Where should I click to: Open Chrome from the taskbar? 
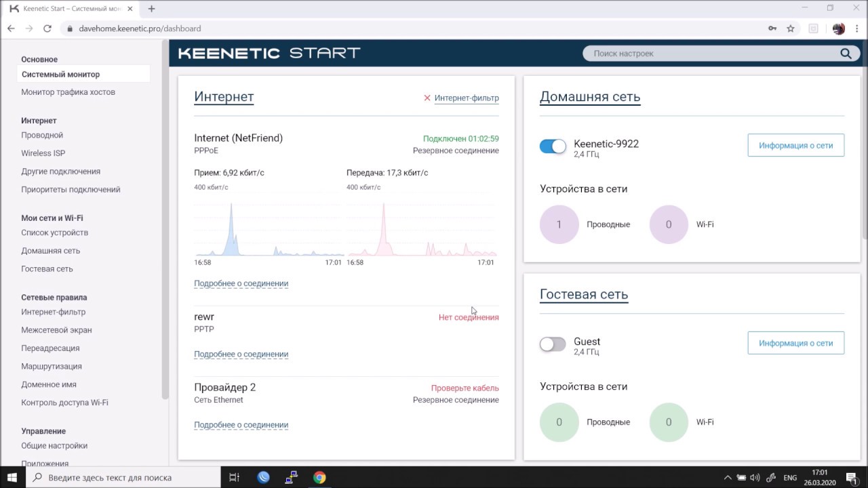[319, 477]
